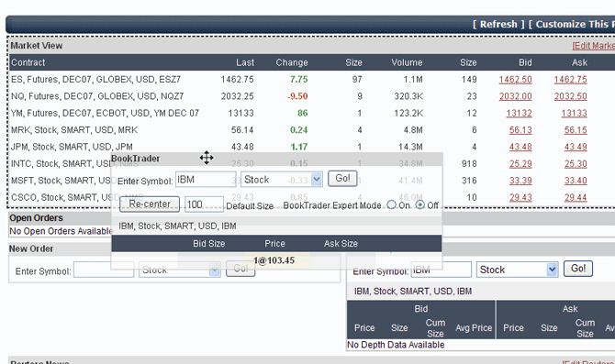
Task: Click the New Order Enter Symbol field
Action: [104, 270]
